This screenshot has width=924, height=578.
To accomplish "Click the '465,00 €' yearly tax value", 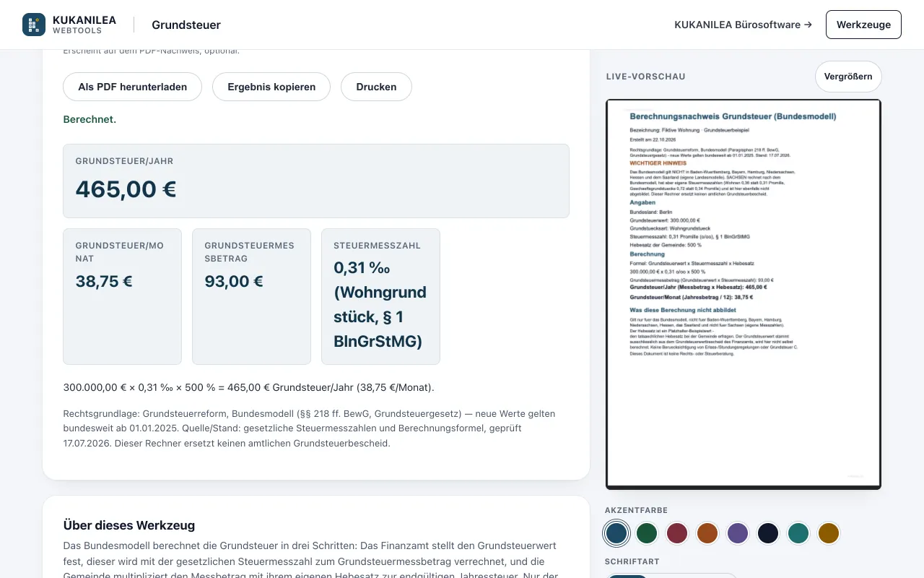I will click(126, 189).
